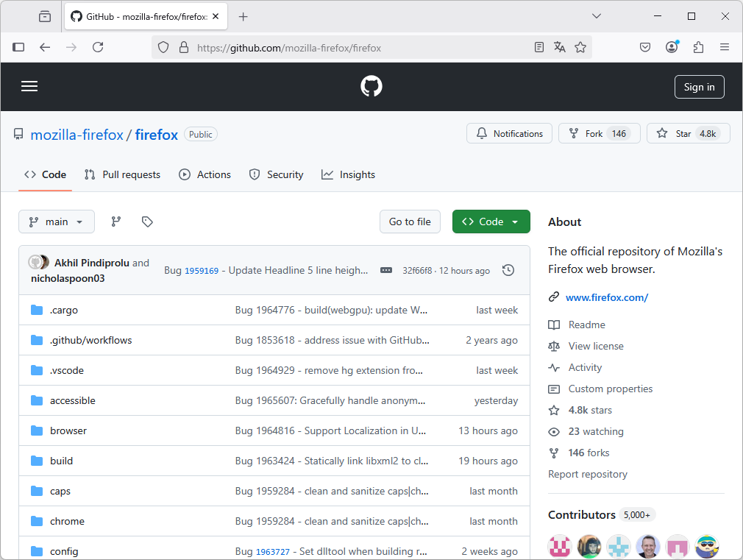Click the scales icon beside View license
Image resolution: width=743 pixels, height=560 pixels.
coord(553,346)
